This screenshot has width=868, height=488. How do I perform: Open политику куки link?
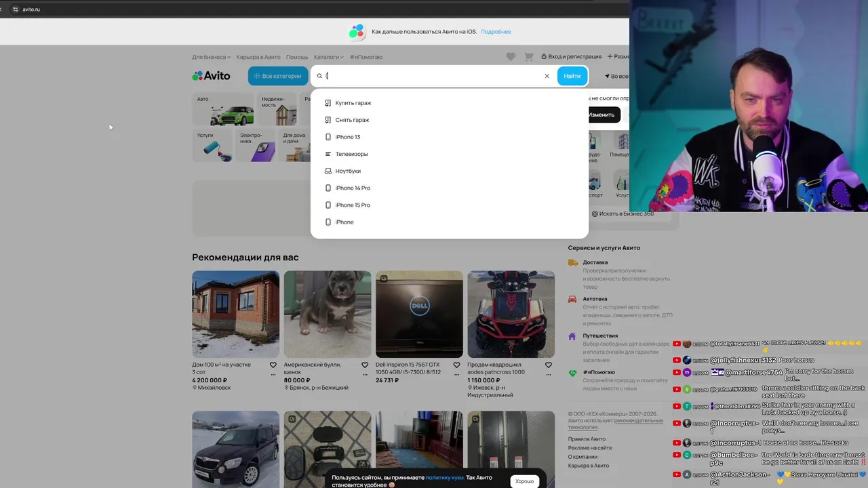point(445,478)
